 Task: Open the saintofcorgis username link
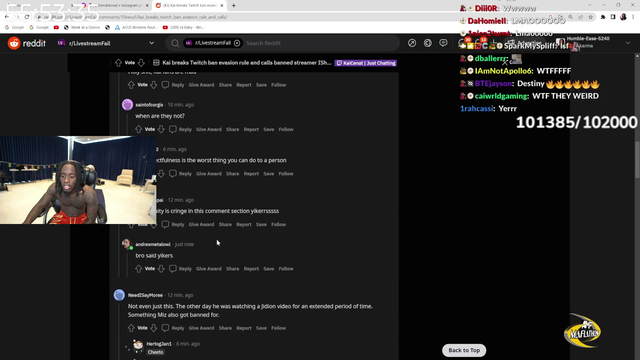149,105
